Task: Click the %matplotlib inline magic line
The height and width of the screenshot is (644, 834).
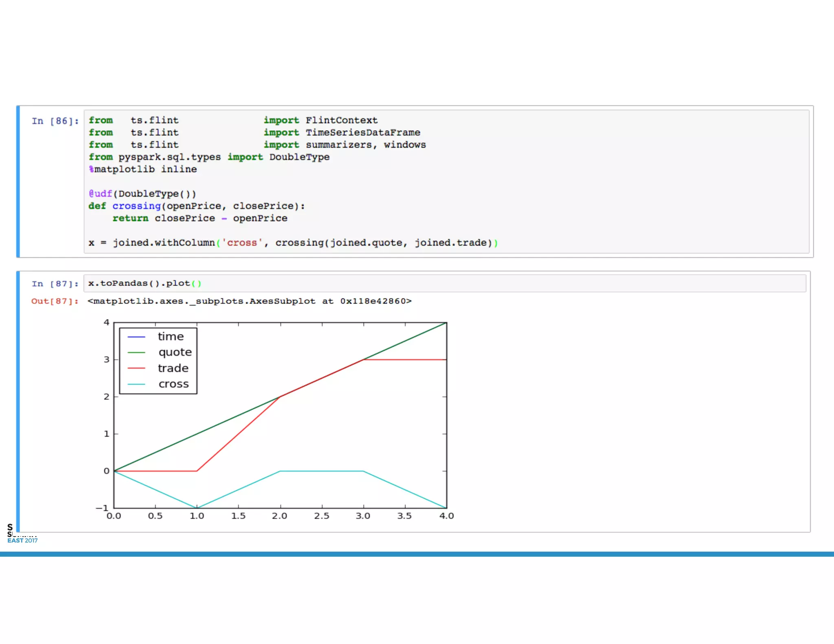Action: pos(143,169)
